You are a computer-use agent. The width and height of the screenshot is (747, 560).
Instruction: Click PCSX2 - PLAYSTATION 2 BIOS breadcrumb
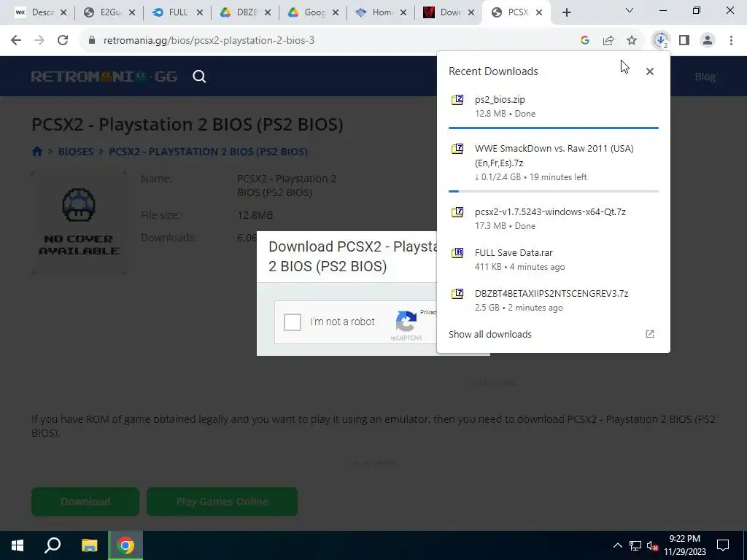tap(208, 152)
